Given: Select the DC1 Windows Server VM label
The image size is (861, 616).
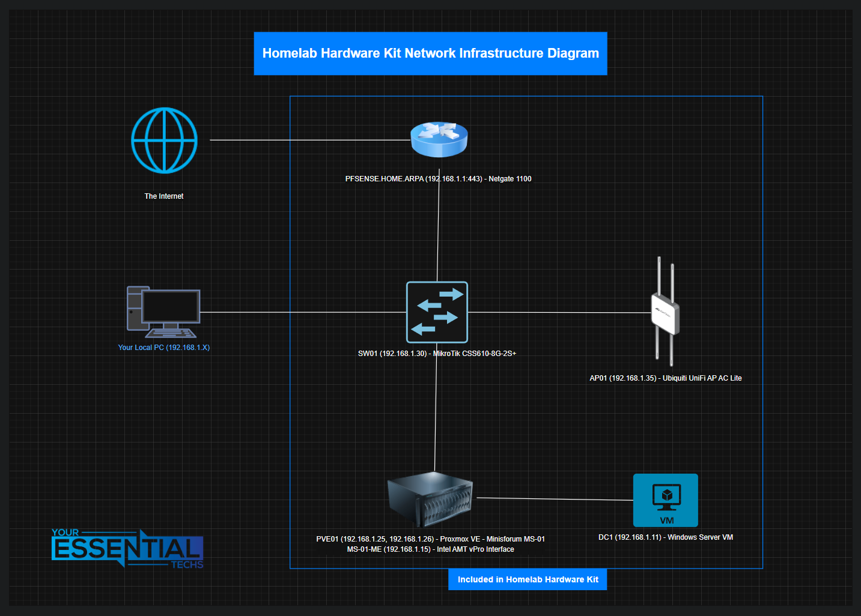Looking at the screenshot, I should pyautogui.click(x=666, y=537).
